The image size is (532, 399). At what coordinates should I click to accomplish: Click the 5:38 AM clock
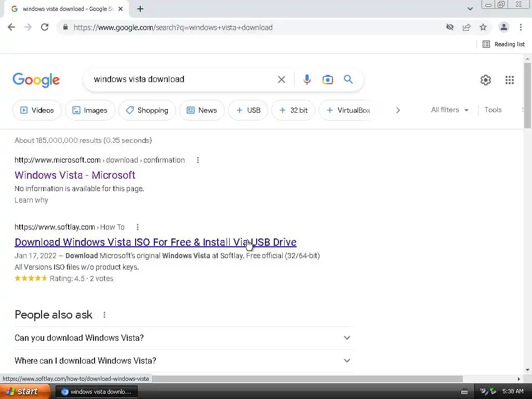pyautogui.click(x=513, y=391)
